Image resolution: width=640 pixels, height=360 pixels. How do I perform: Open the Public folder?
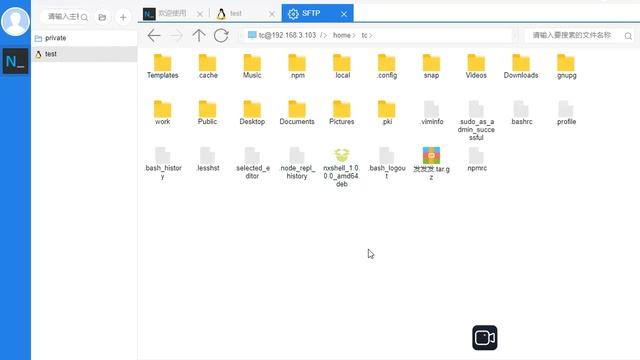click(207, 113)
